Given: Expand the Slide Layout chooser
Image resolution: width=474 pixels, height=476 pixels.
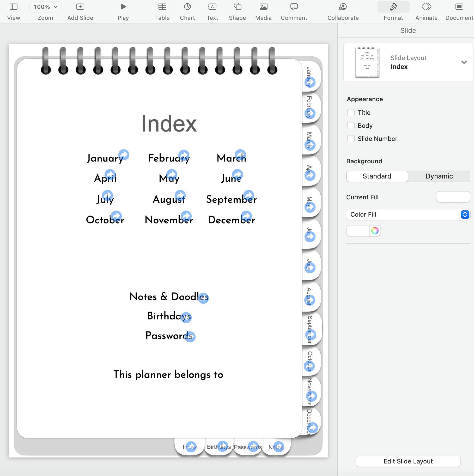Looking at the screenshot, I should click(464, 62).
